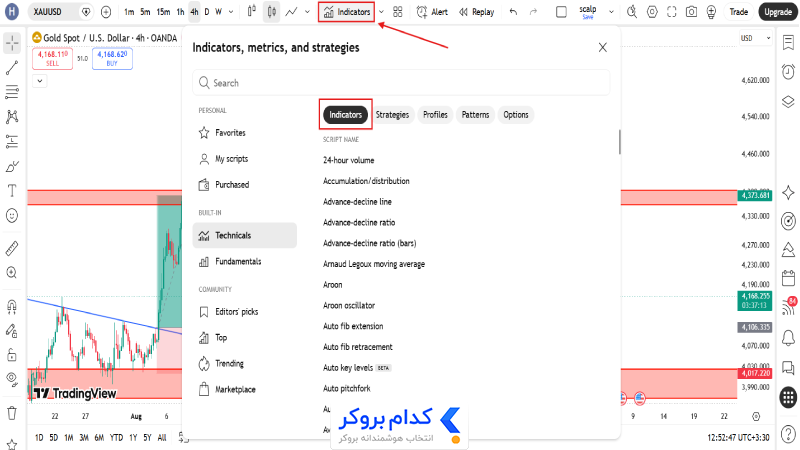
Task: Select the brush drawing tool
Action: pos(12,166)
